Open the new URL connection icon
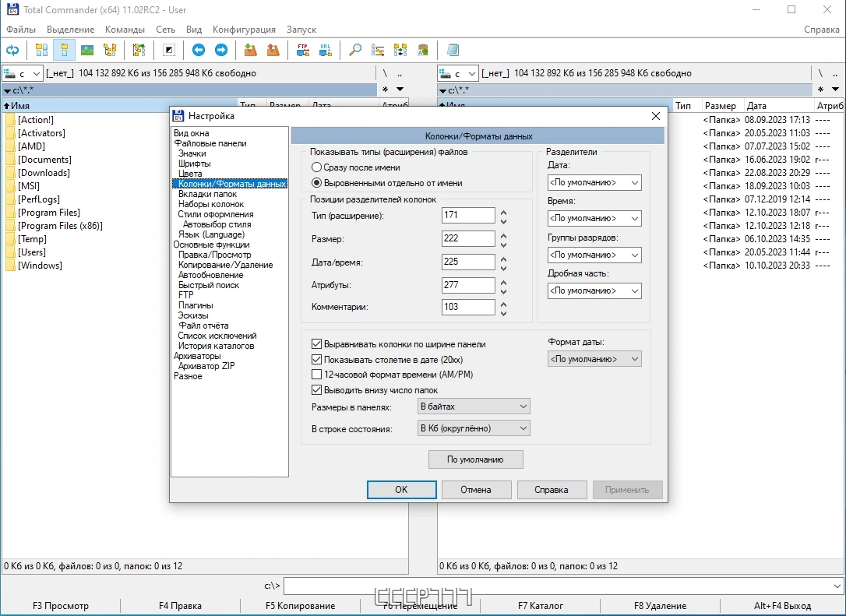 (326, 50)
